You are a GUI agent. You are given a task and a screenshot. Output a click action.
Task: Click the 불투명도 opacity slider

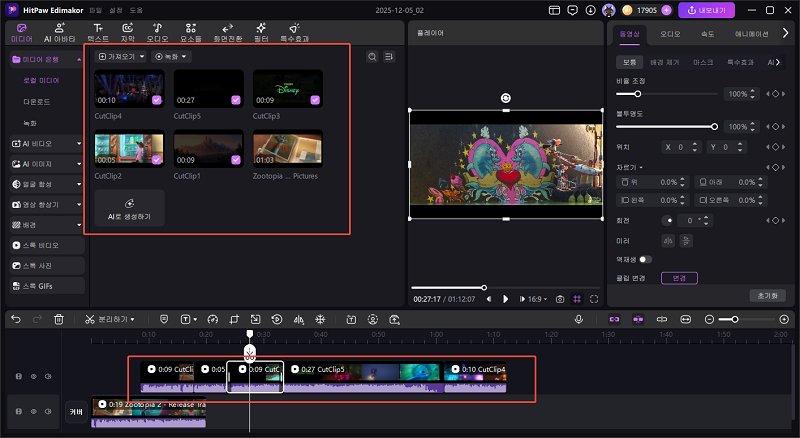tap(665, 127)
